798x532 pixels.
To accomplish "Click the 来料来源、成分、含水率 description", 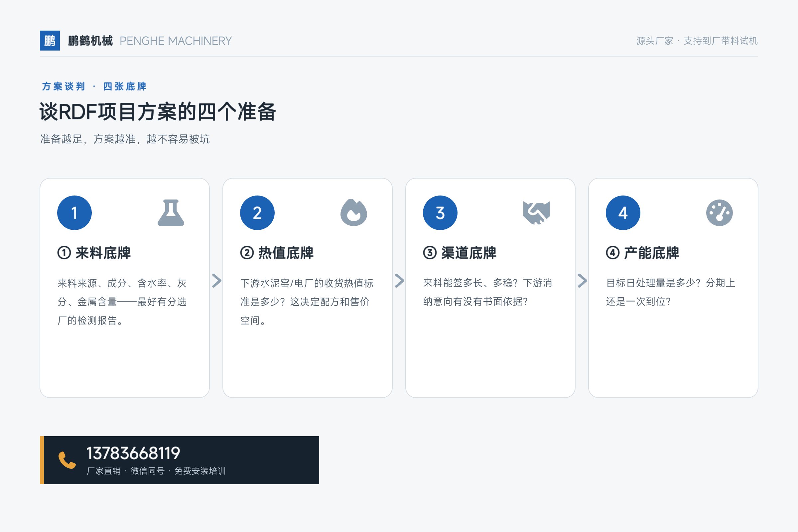I will coord(122,302).
